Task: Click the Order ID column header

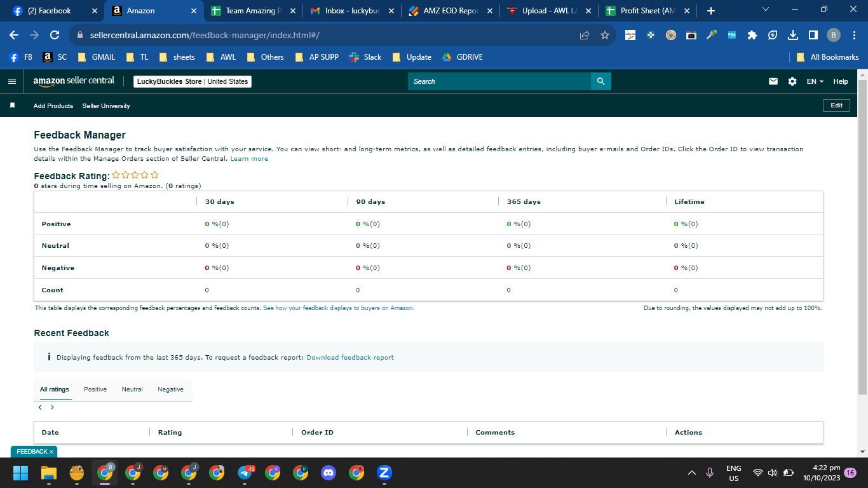Action: (317, 433)
